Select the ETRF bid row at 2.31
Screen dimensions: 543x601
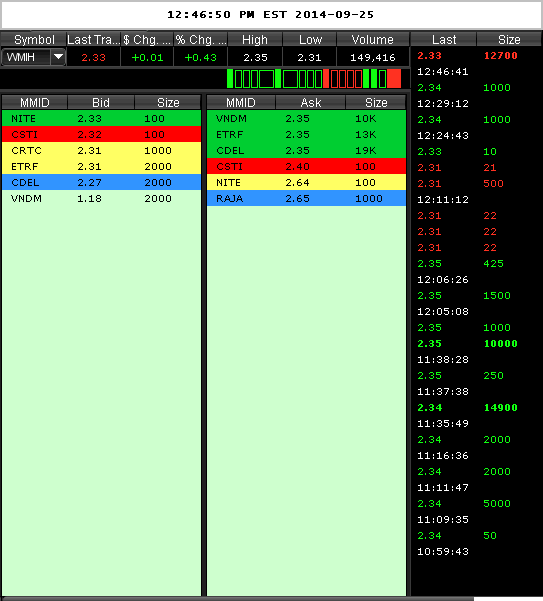[x=102, y=166]
